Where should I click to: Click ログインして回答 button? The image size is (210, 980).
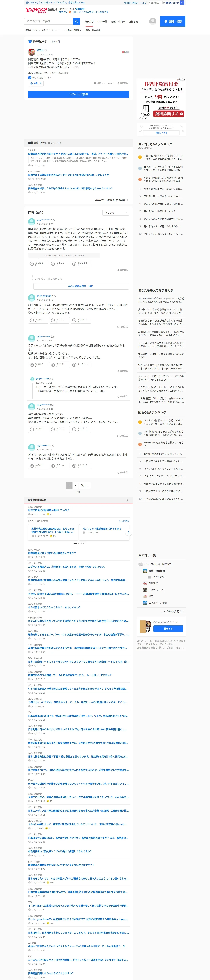pos(79,94)
